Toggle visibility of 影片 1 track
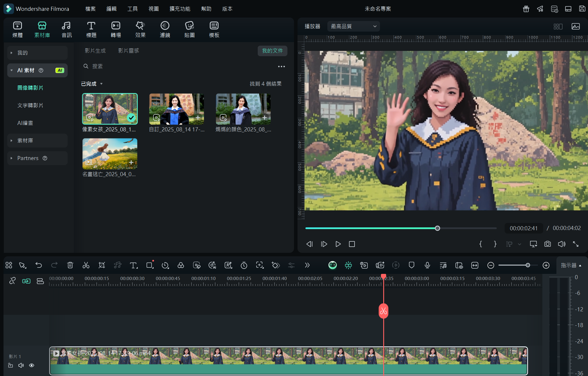This screenshot has width=588, height=376. (x=32, y=365)
